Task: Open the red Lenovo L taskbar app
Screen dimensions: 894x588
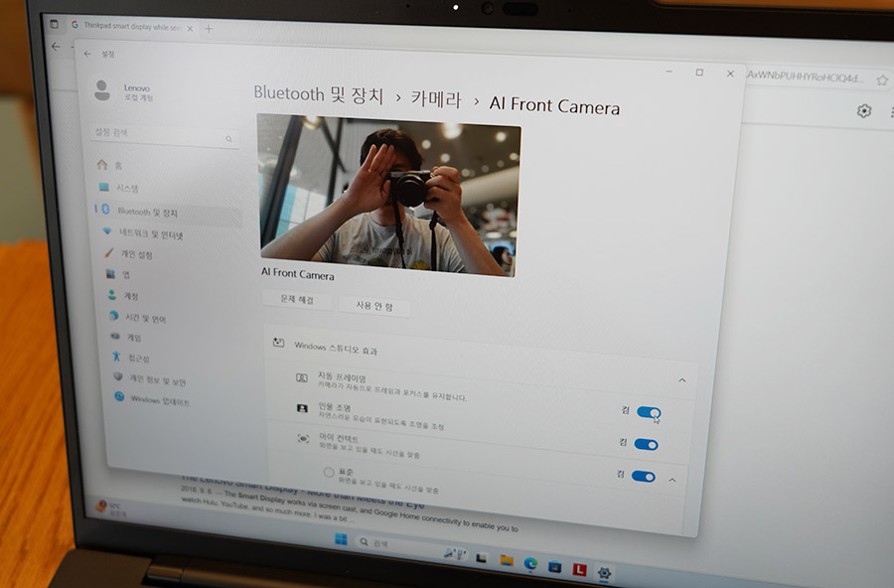Action: [x=580, y=570]
